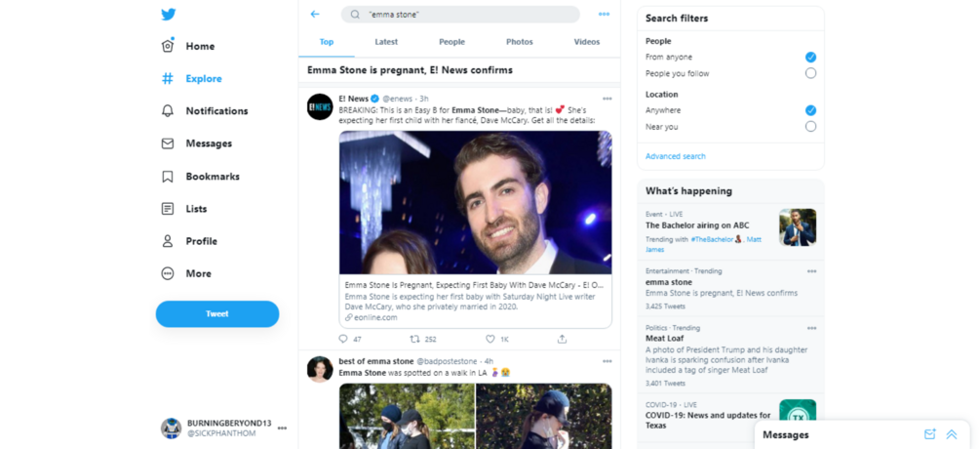The width and height of the screenshot is (980, 449).
Task: Select People you follow radio option
Action: click(810, 73)
